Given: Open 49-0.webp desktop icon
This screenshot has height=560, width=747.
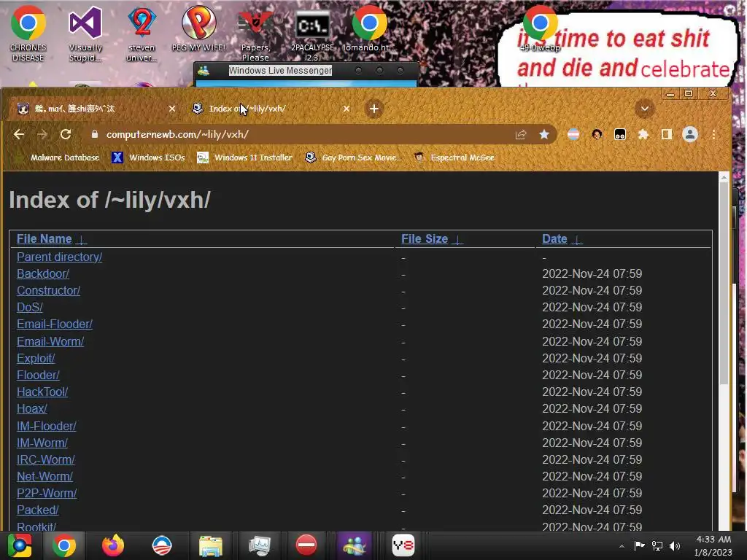Looking at the screenshot, I should click(x=540, y=28).
